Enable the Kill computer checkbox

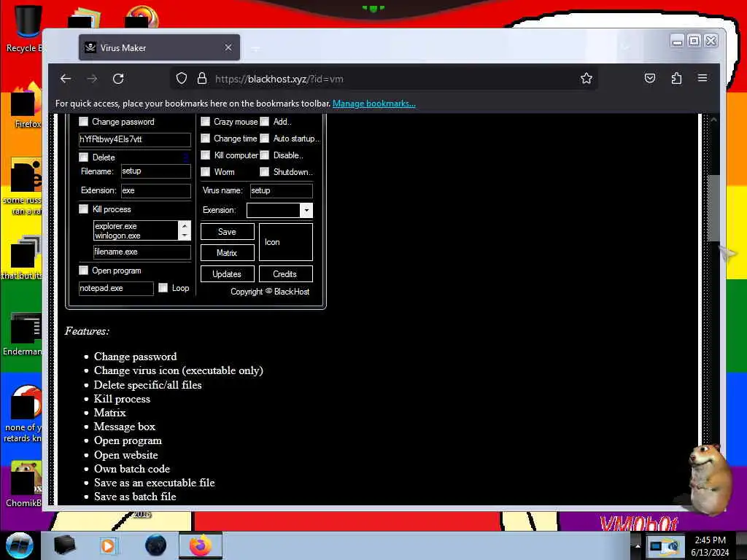[205, 155]
